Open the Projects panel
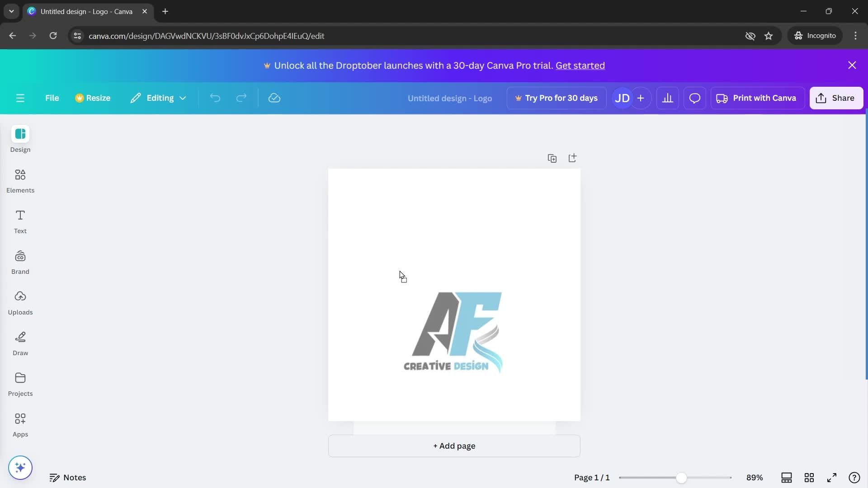This screenshot has height=488, width=868. coord(20,385)
